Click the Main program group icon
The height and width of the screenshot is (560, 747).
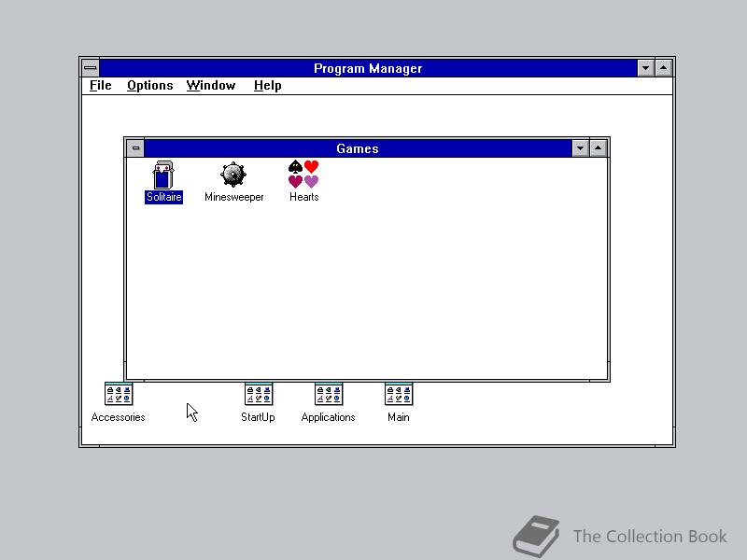click(399, 394)
